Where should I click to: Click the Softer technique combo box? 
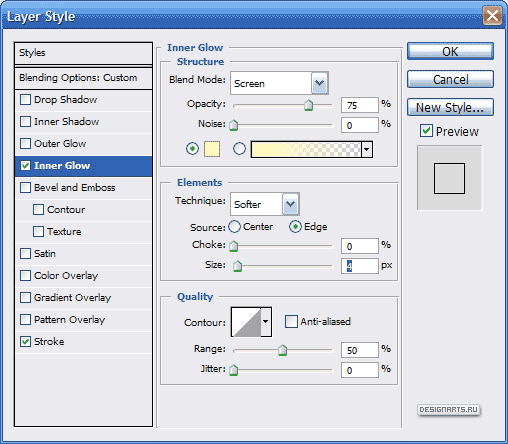[x=265, y=204]
